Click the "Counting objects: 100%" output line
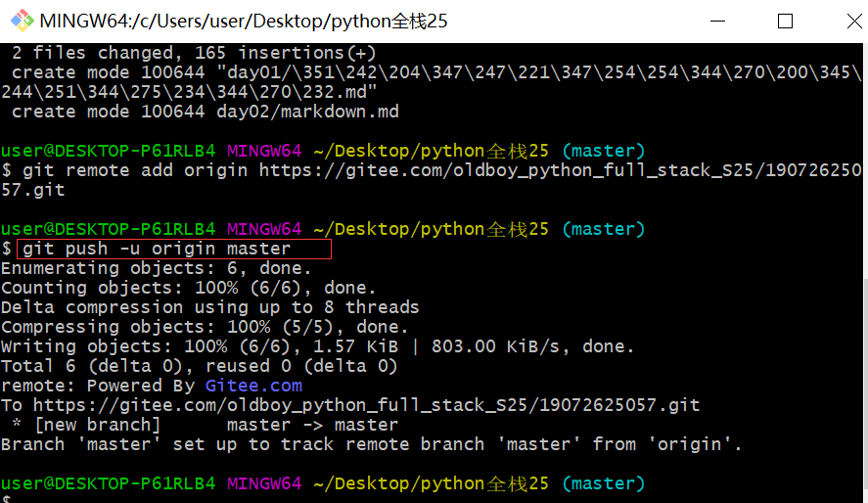Viewport: 868px width, 503px height. [188, 288]
